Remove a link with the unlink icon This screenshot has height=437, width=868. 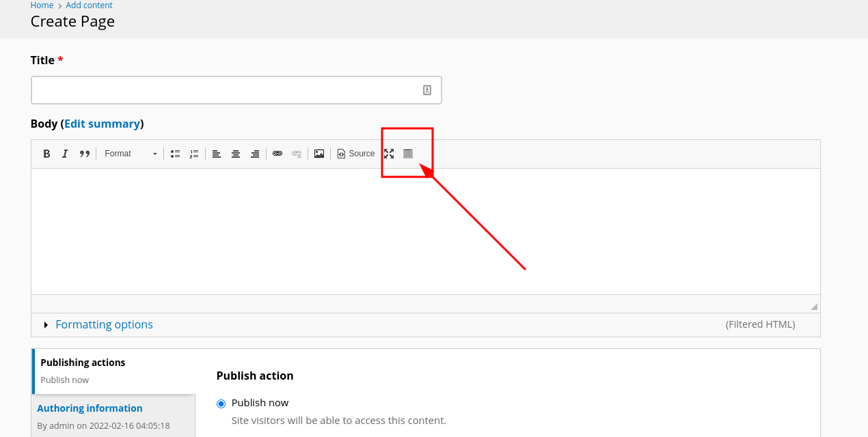297,154
